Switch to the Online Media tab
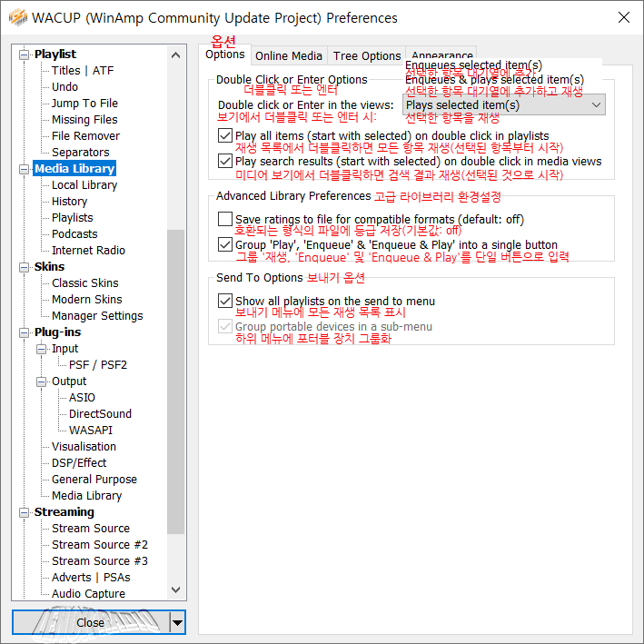644x644 pixels. coord(289,55)
